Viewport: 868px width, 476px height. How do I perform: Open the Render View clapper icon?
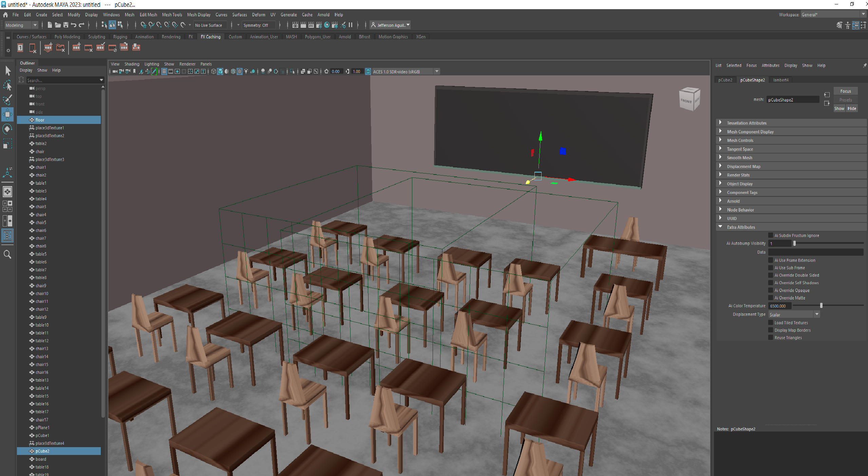[x=296, y=25]
